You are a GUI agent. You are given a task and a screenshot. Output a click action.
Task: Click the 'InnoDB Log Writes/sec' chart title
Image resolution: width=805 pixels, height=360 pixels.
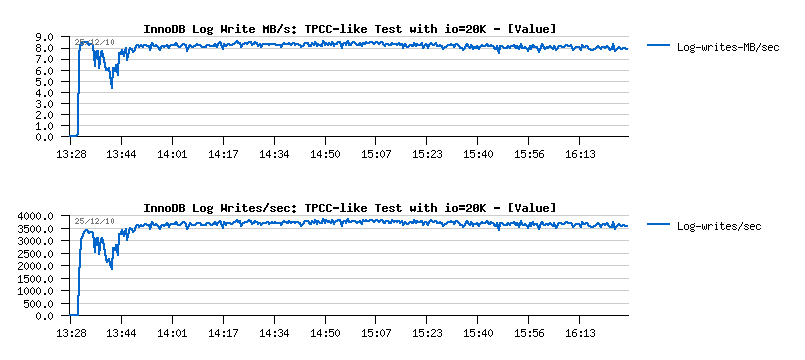[349, 208]
